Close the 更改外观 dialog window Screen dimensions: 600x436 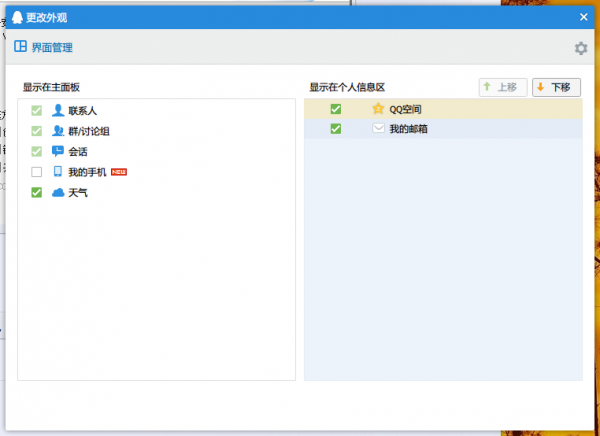[x=584, y=16]
